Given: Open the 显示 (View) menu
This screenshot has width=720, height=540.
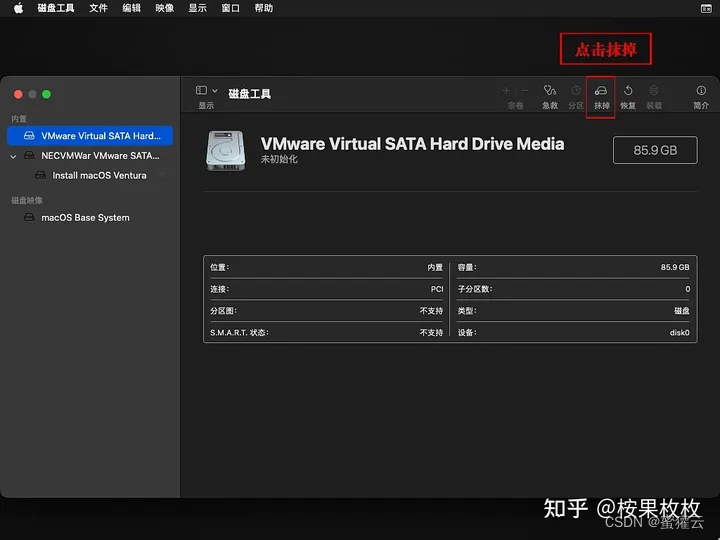Looking at the screenshot, I should [197, 8].
